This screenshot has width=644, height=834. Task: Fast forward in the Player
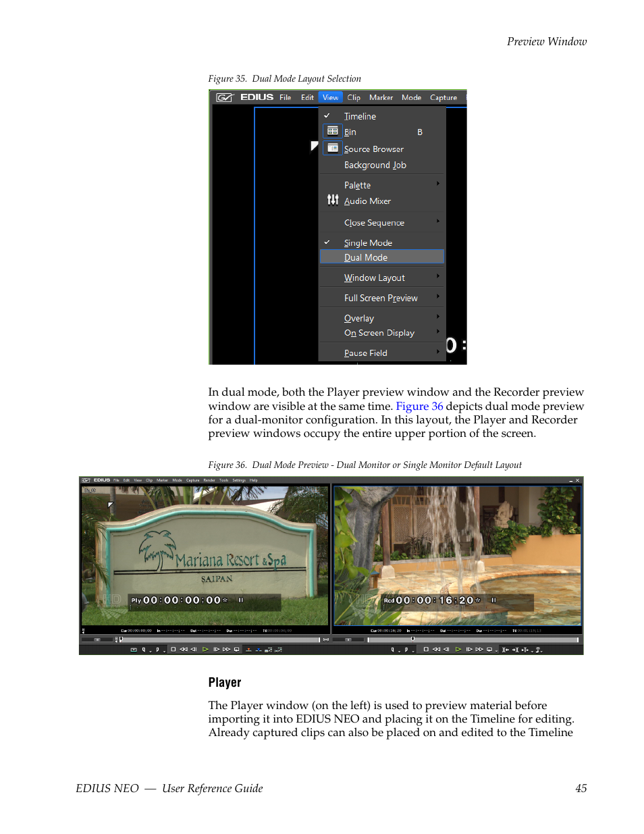[226, 650]
